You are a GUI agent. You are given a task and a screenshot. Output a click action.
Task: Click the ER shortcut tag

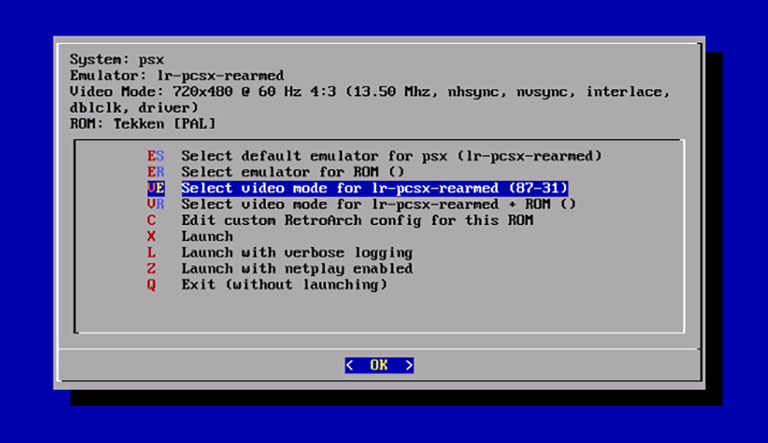(x=156, y=172)
